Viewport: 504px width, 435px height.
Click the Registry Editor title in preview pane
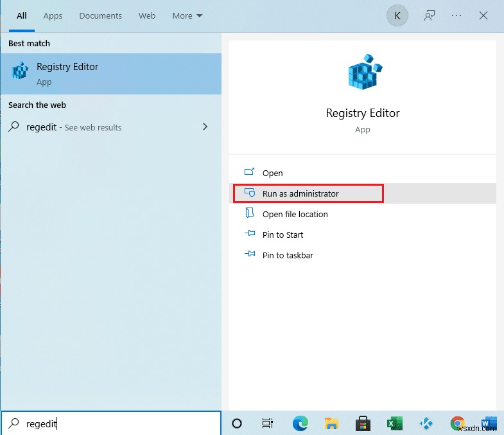363,113
